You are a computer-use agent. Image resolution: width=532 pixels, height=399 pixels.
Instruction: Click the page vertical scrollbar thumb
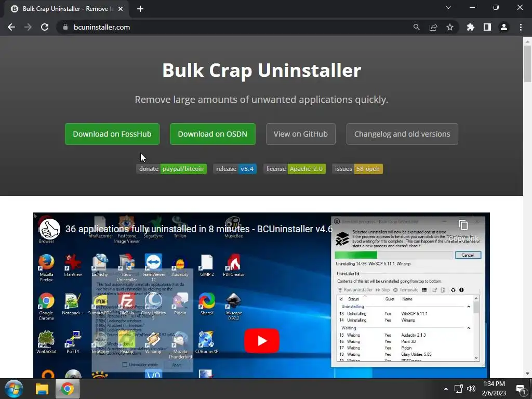(x=527, y=64)
